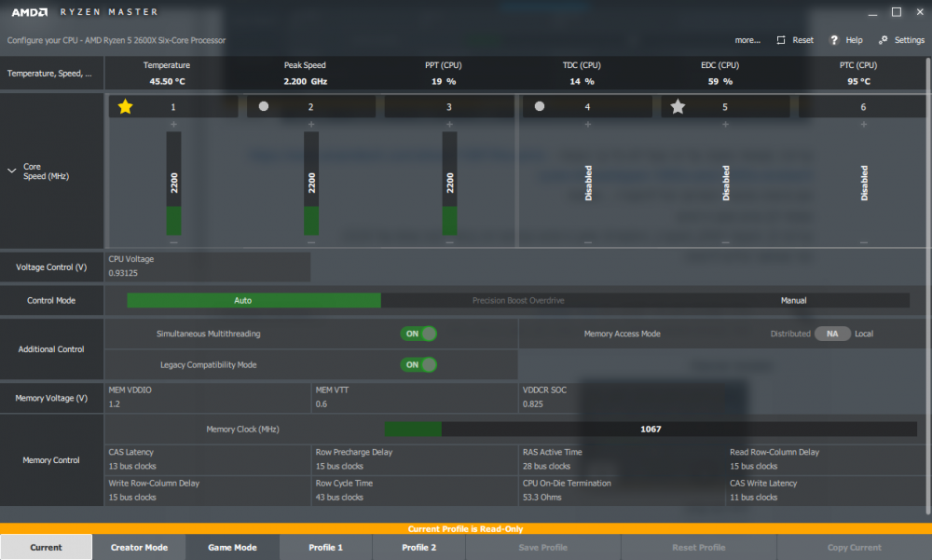Click the MEM VDDIO 1.2 field
The height and width of the screenshot is (560, 932).
(208, 397)
